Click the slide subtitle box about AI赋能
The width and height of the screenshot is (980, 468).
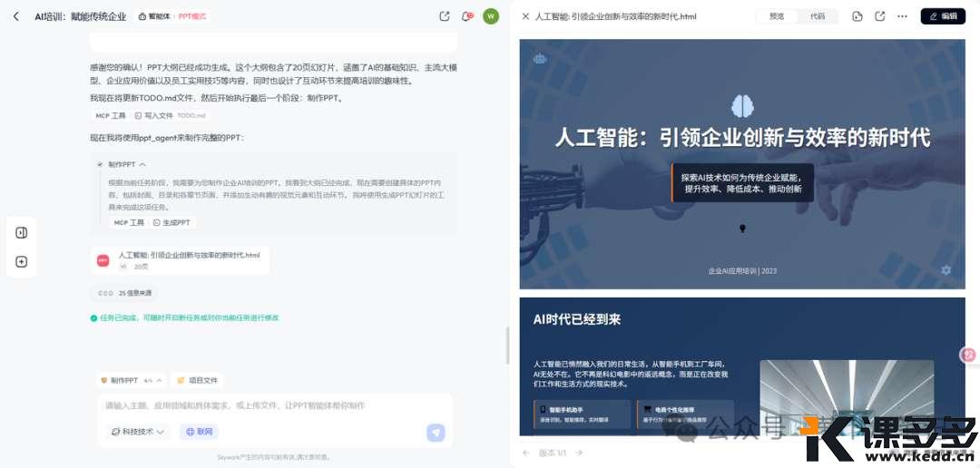tap(742, 182)
